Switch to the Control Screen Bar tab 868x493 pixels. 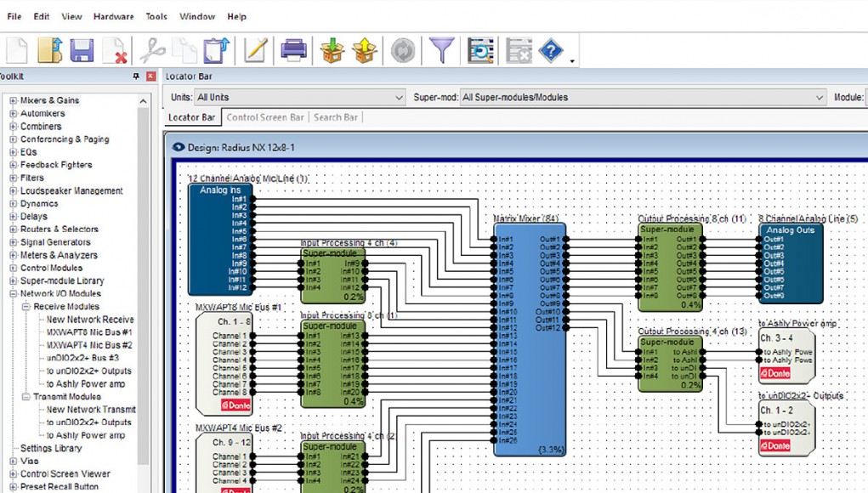tap(265, 117)
